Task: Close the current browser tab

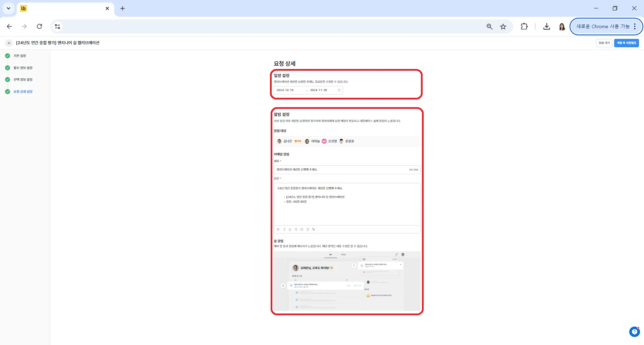Action: (107, 8)
